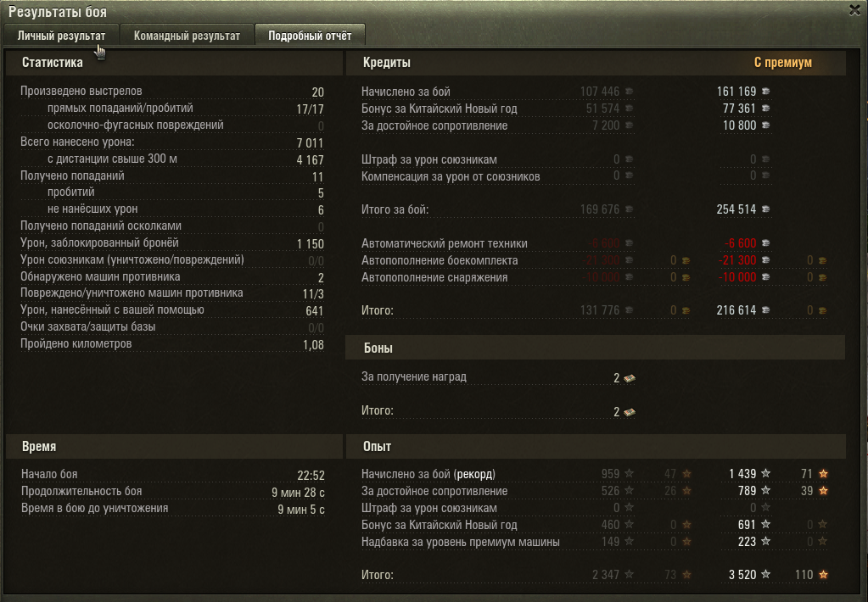Click the credits icon beside 77 361
Image resolution: width=868 pixels, height=602 pixels.
pos(765,109)
